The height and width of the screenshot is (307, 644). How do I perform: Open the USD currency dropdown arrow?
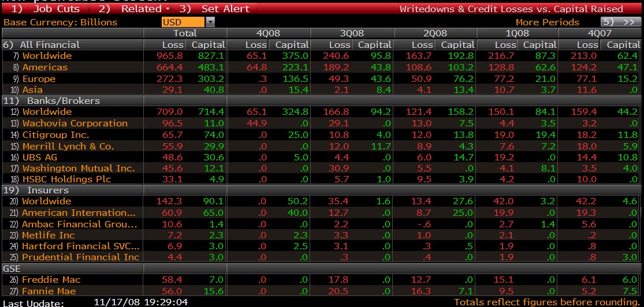coord(210,22)
